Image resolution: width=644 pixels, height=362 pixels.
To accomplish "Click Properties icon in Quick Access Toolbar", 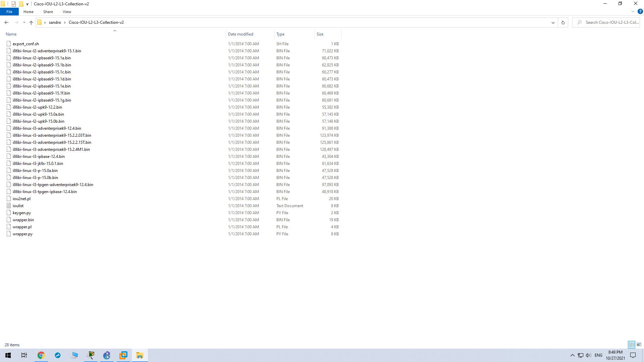I will pos(14,4).
